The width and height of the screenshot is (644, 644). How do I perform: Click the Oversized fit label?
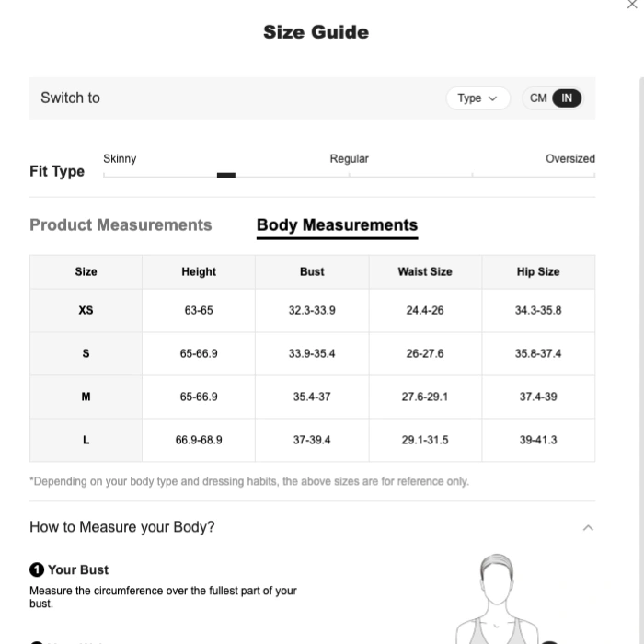click(570, 158)
